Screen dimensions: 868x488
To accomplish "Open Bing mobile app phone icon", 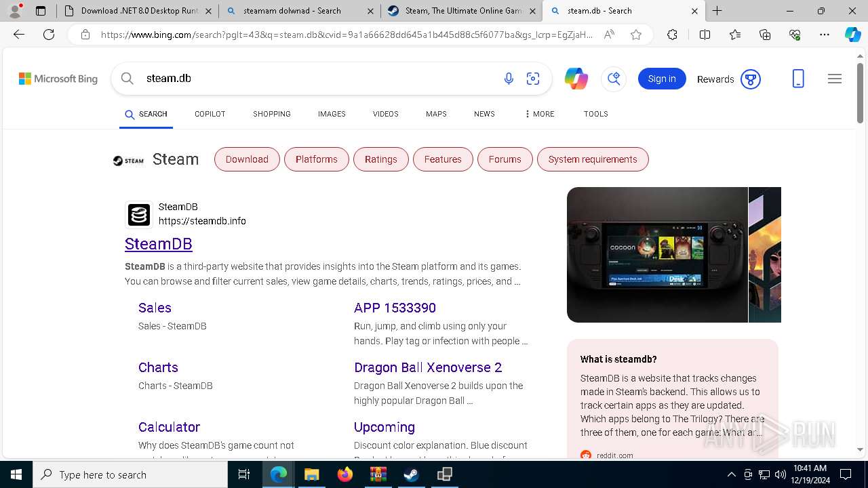I will click(x=798, y=79).
